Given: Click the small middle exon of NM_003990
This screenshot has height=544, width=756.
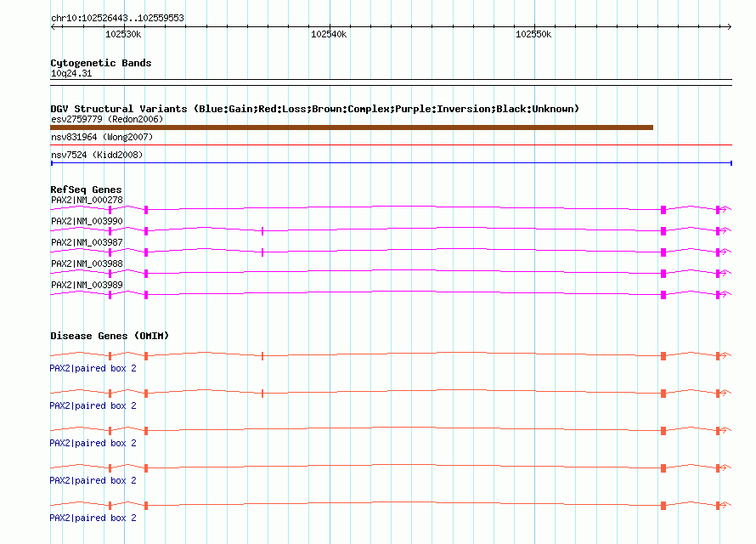Looking at the screenshot, I should tap(262, 231).
